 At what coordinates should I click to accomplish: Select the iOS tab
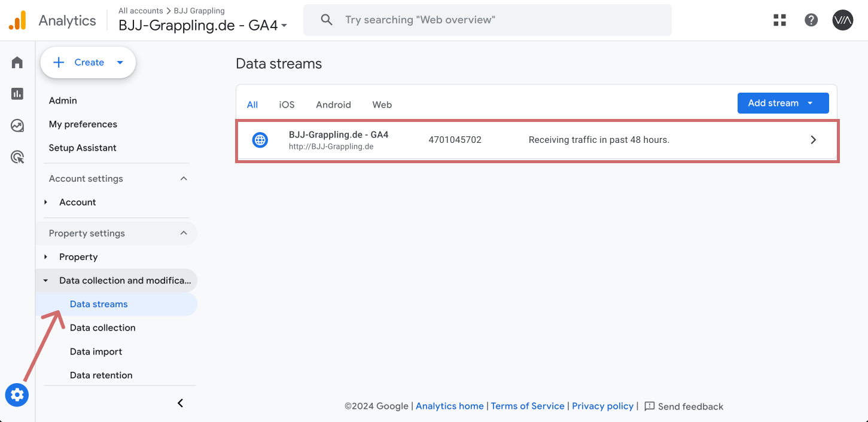click(287, 105)
